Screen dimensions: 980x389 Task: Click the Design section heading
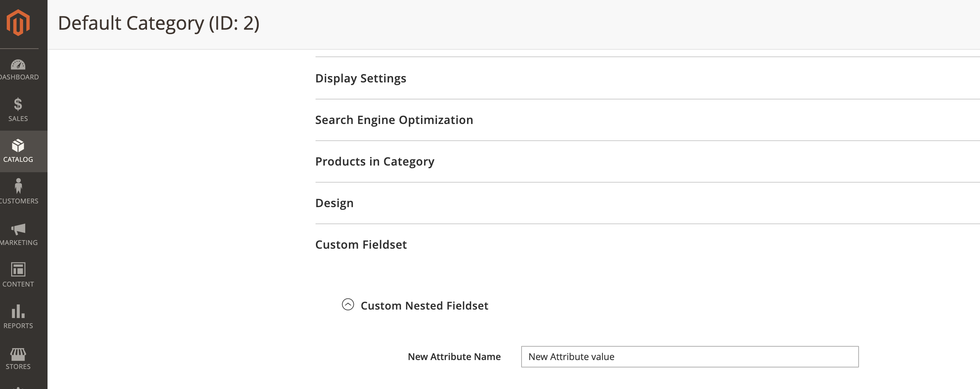tap(334, 203)
